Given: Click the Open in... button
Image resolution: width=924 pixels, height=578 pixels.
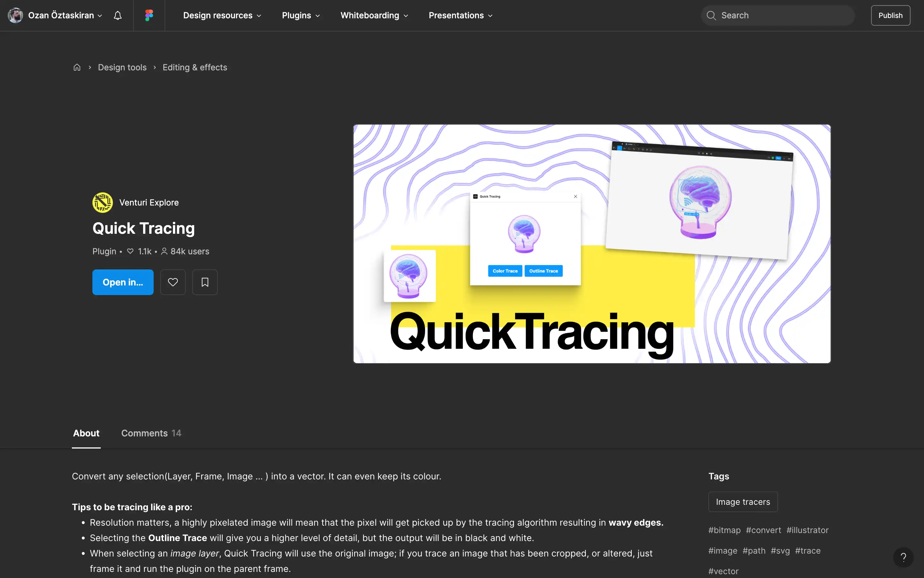Looking at the screenshot, I should [x=123, y=282].
